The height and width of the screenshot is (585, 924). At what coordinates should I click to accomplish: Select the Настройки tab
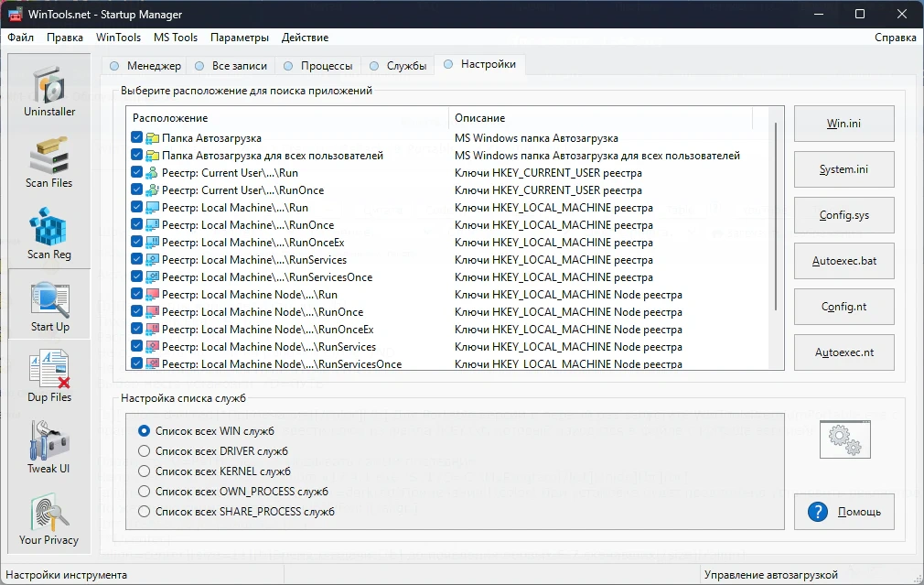[x=479, y=64]
